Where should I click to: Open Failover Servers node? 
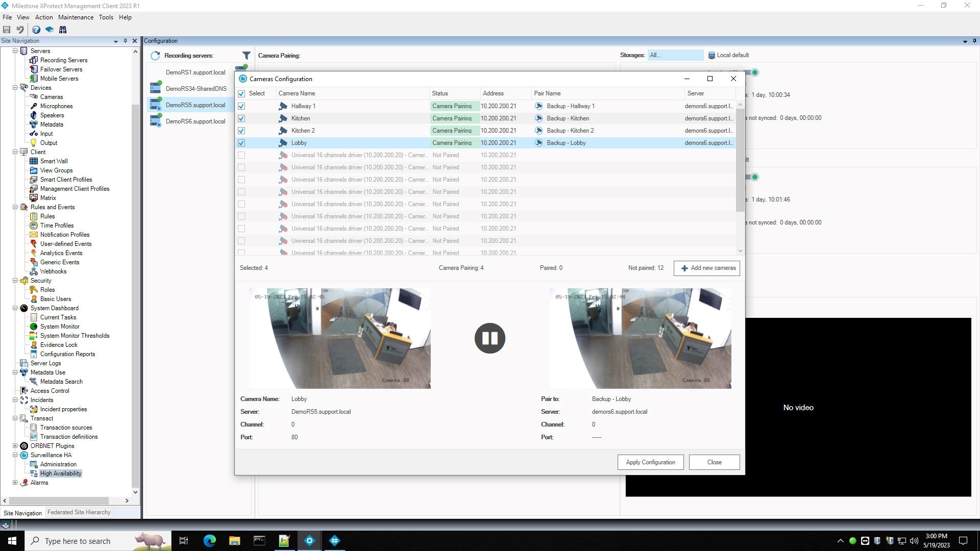pyautogui.click(x=61, y=69)
